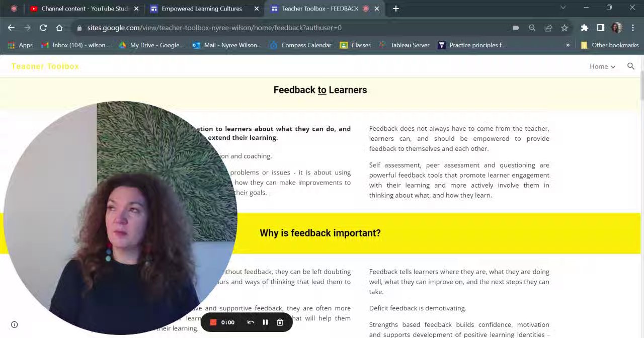Close the Empowered Learning Cultures tab
This screenshot has height=338, width=644.
pos(257,9)
